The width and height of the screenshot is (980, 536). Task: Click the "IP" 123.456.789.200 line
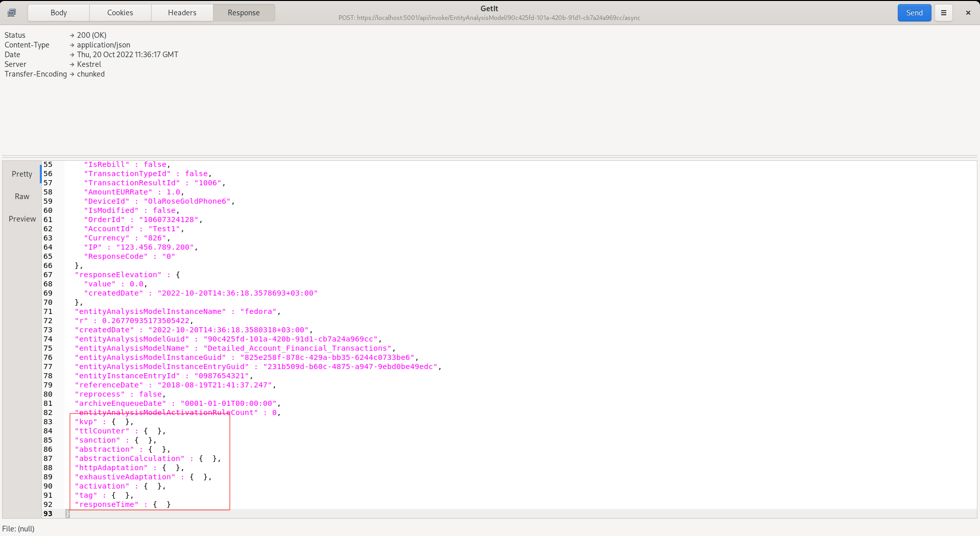pos(141,247)
